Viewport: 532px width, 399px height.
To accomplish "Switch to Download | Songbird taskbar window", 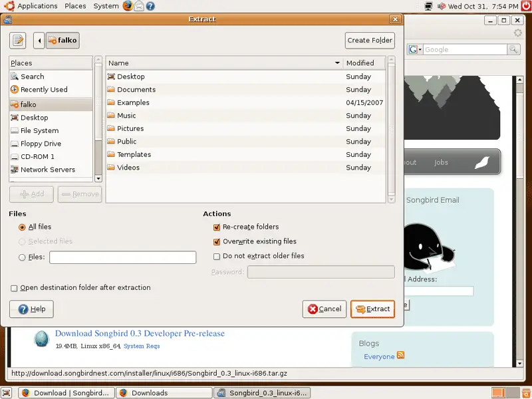I will pyautogui.click(x=66, y=393).
